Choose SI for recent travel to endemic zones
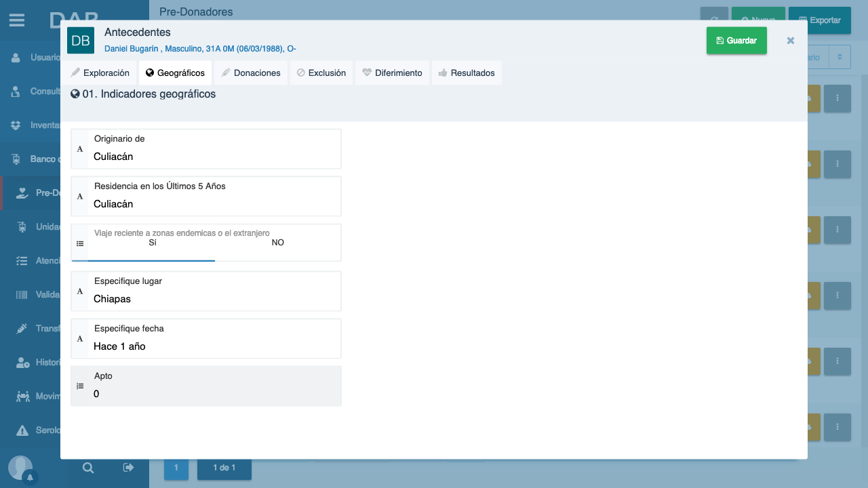868x488 pixels. pos(152,243)
